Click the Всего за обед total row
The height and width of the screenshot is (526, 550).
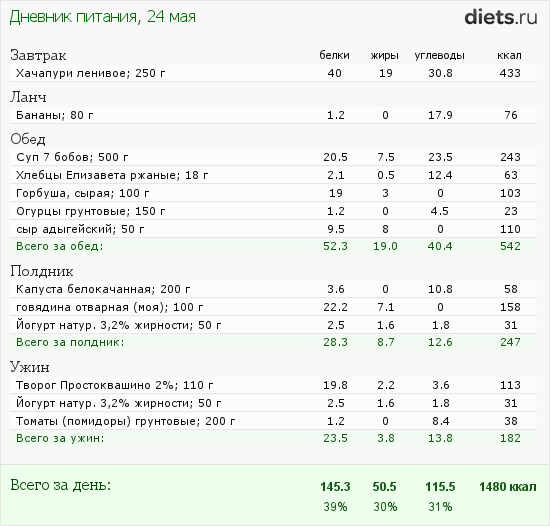tap(273, 246)
